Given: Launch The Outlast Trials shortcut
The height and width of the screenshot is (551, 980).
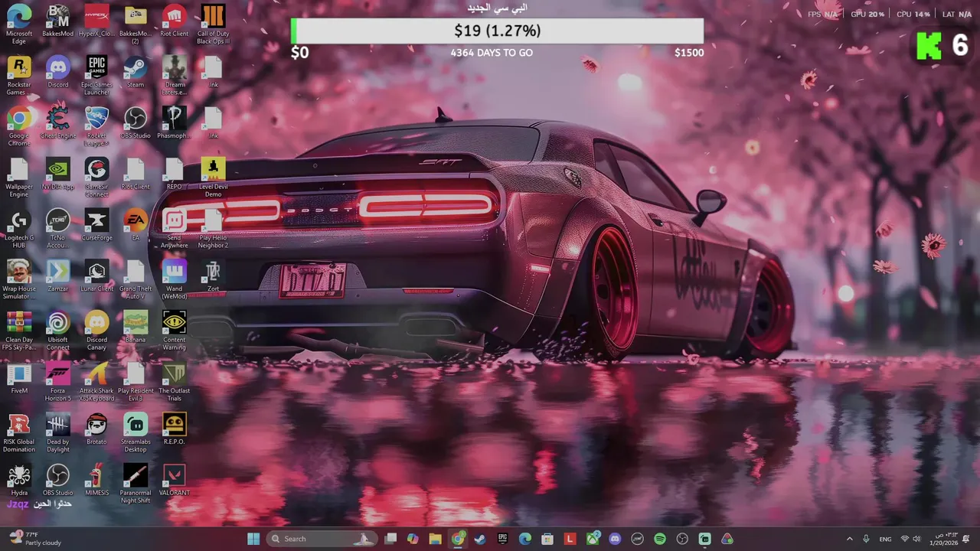Looking at the screenshot, I should click(175, 381).
